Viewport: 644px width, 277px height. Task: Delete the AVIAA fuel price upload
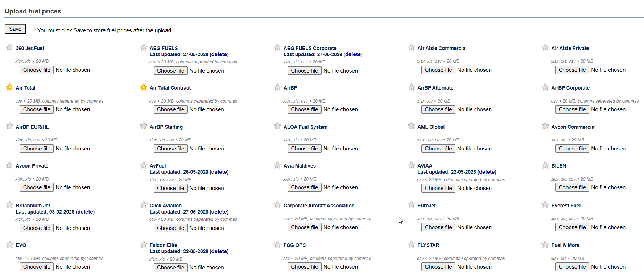487,172
